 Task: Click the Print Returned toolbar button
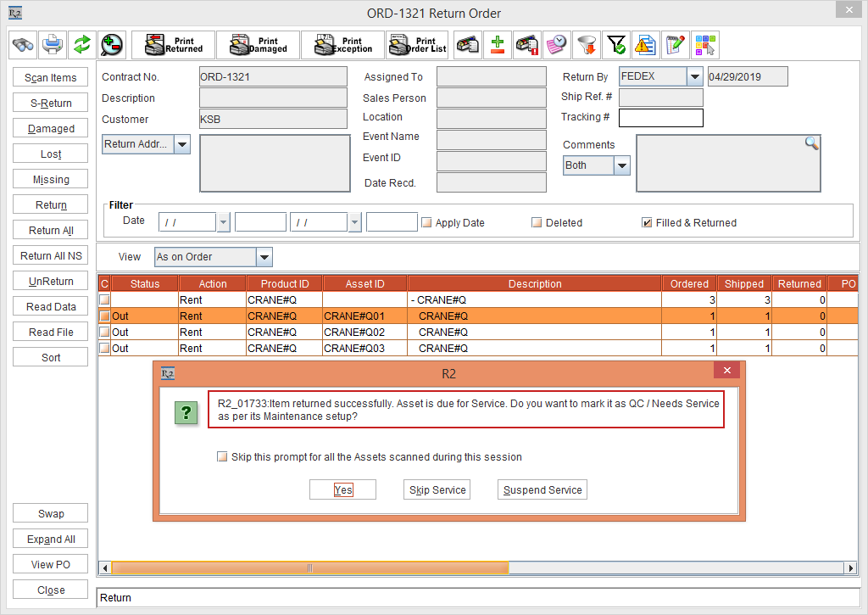coord(174,44)
